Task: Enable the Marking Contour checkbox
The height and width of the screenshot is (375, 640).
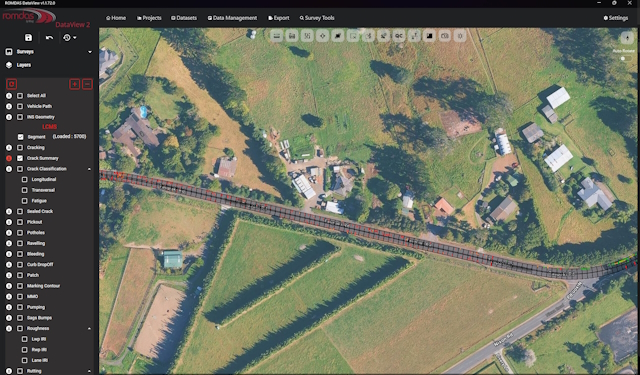Action: coord(20,286)
